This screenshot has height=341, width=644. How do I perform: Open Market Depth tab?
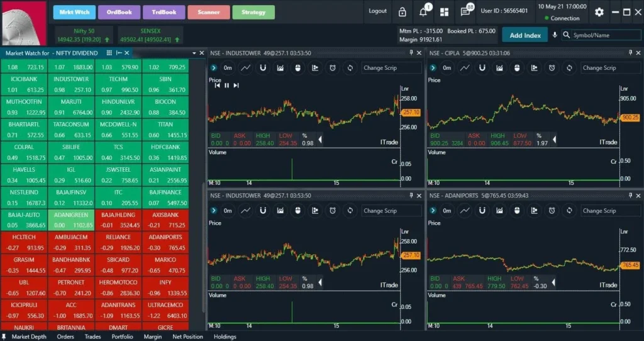[x=29, y=337]
